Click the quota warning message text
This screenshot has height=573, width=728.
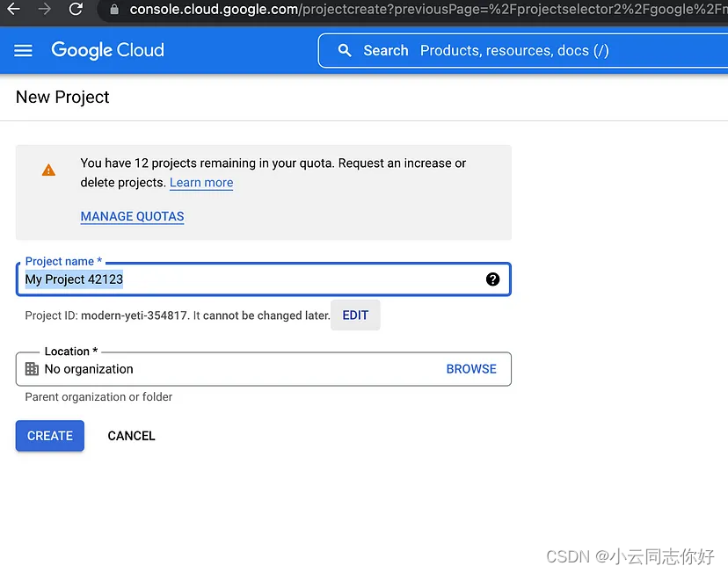[x=273, y=172]
